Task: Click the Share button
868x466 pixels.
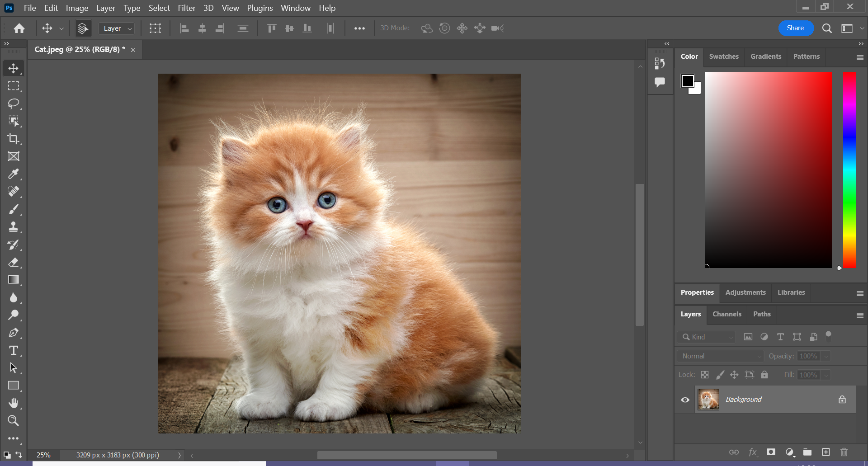Action: click(795, 28)
